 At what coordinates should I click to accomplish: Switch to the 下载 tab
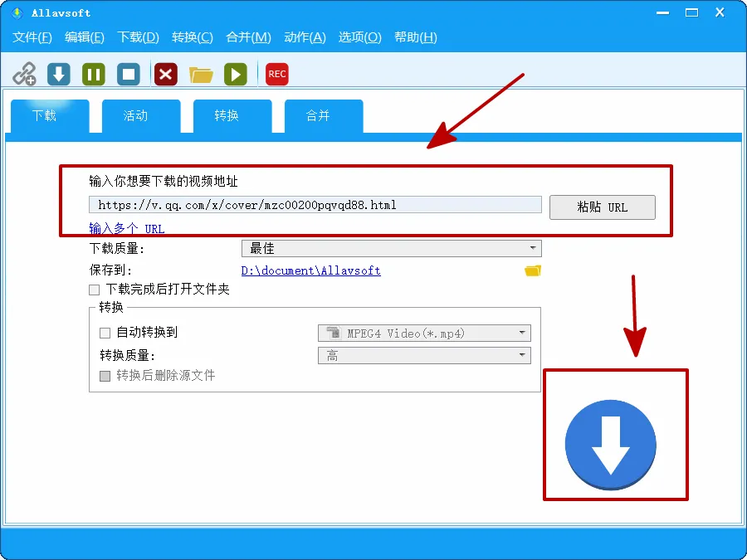click(50, 115)
